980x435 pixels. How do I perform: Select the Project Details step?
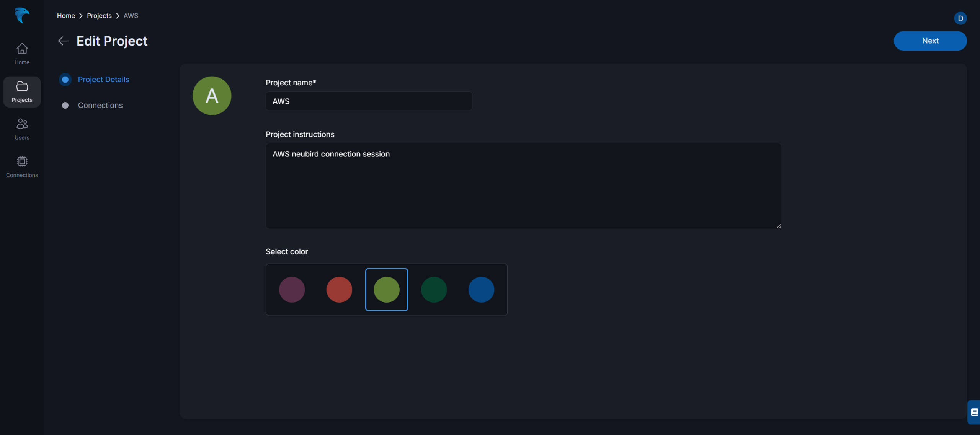point(103,80)
